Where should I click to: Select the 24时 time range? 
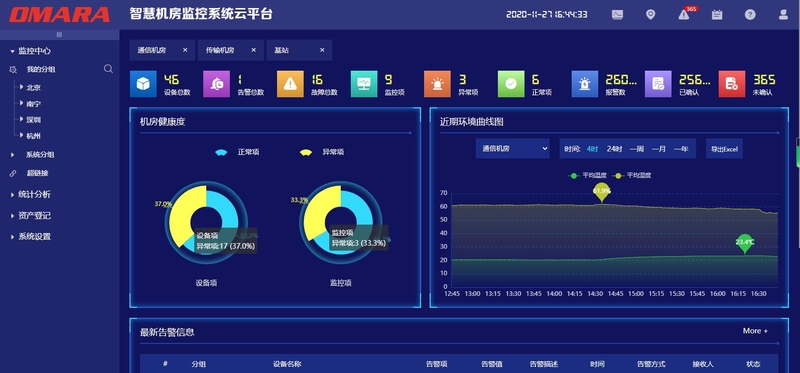(614, 149)
